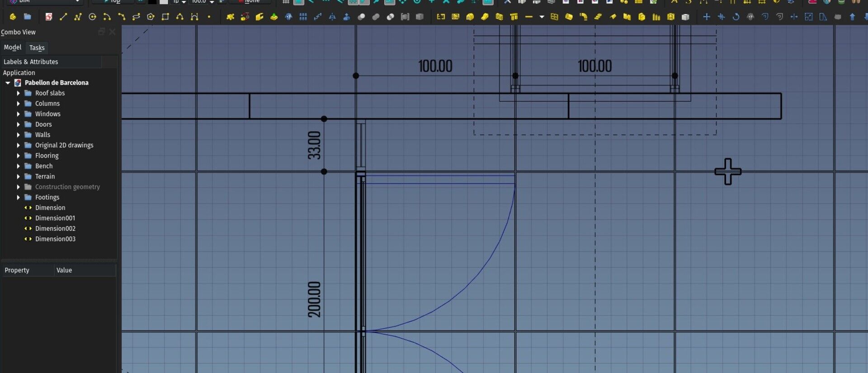Select the Polyline wire tool
This screenshot has height=373, width=868.
tap(78, 17)
